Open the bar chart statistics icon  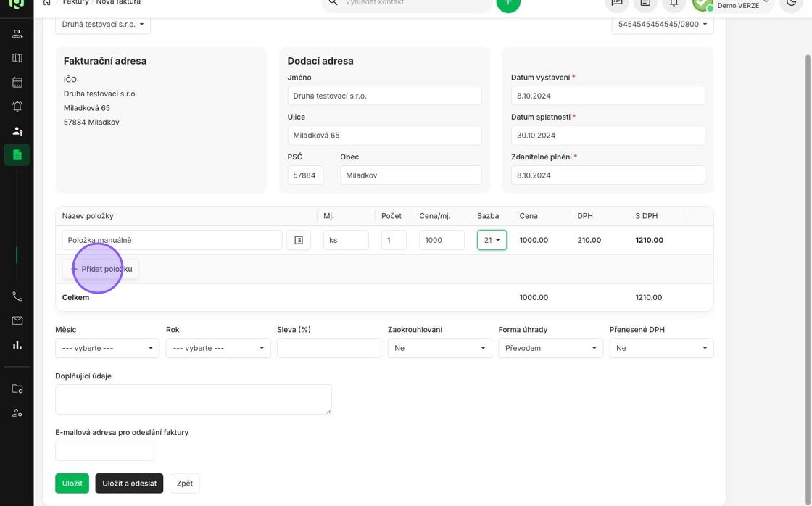pyautogui.click(x=17, y=345)
